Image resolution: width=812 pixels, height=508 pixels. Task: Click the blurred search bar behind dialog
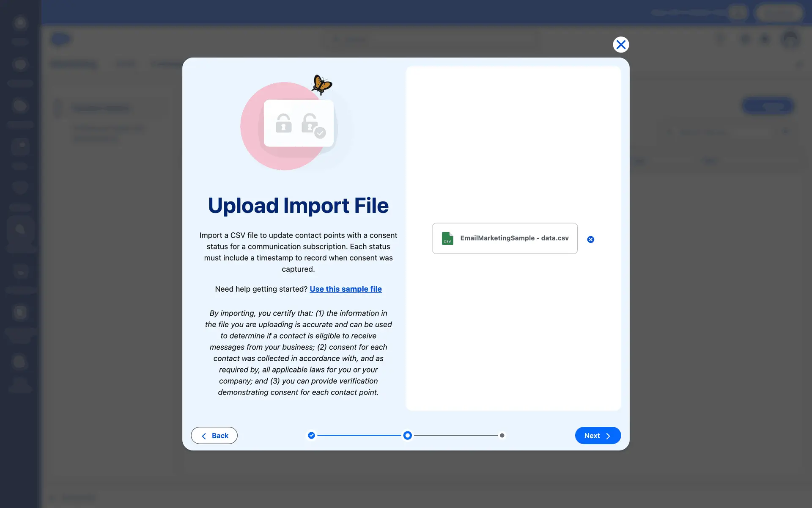coord(431,40)
